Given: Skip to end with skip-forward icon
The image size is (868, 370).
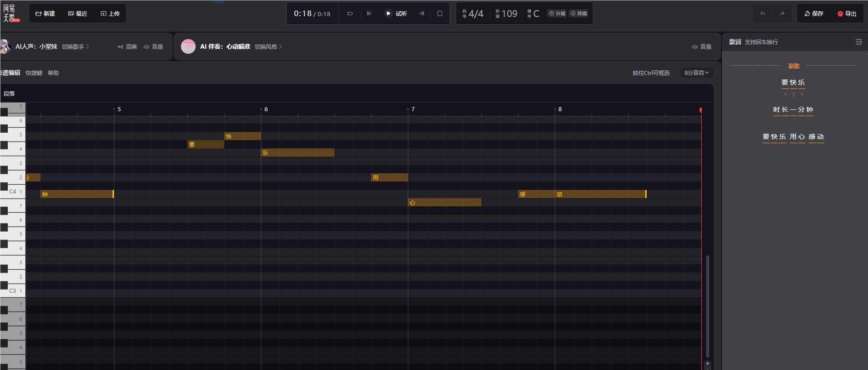Looking at the screenshot, I should [422, 14].
